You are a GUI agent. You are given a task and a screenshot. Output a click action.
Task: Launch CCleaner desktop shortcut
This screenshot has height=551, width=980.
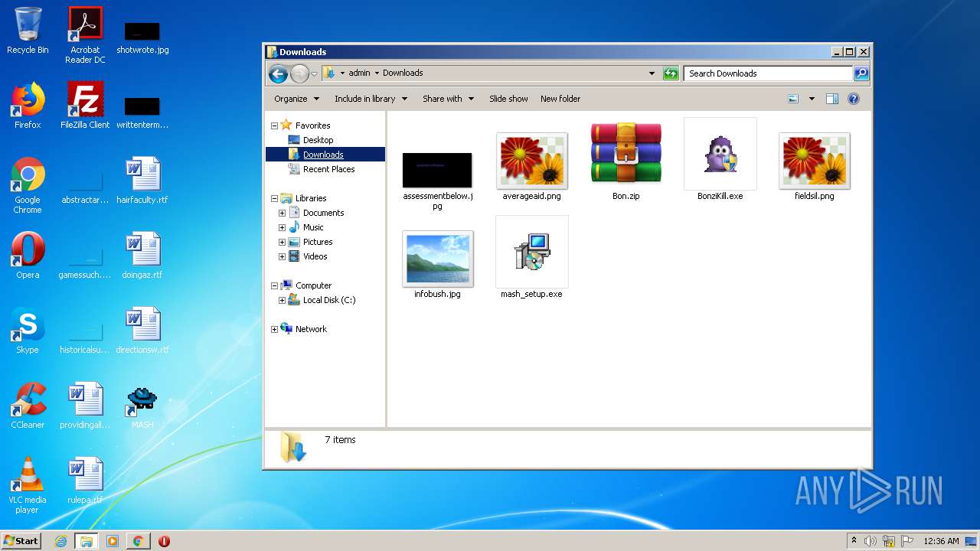pyautogui.click(x=28, y=406)
